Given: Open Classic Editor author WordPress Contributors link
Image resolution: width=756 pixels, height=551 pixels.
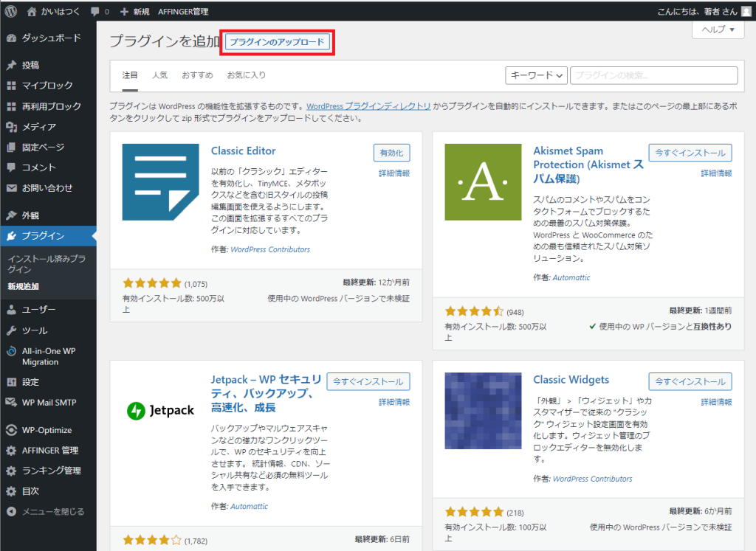Looking at the screenshot, I should click(270, 249).
